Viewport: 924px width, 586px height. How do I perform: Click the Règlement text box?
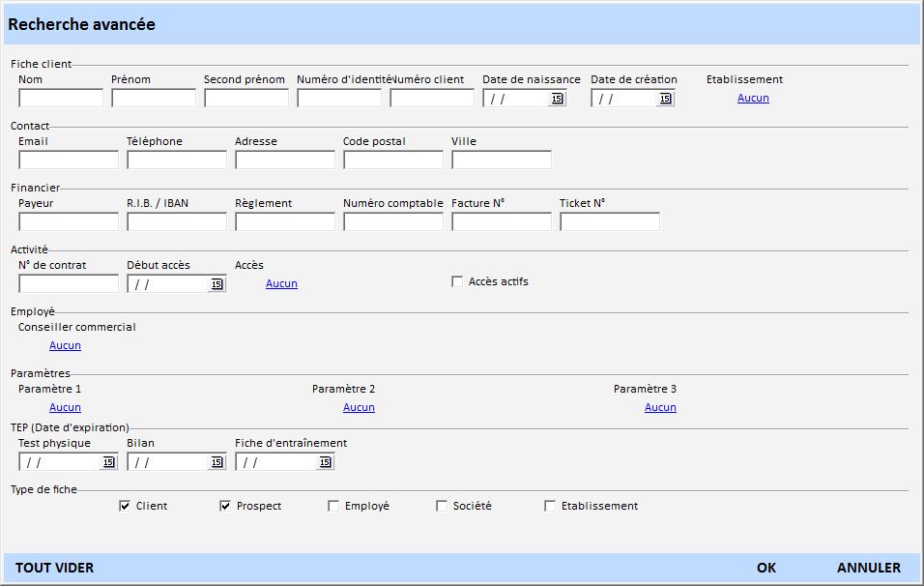[285, 221]
